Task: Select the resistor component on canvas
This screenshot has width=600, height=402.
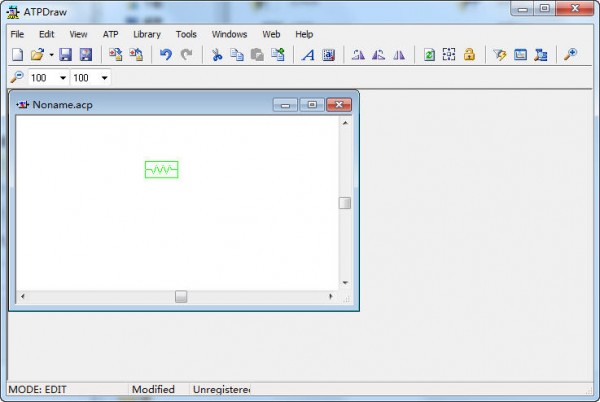Action: click(161, 170)
